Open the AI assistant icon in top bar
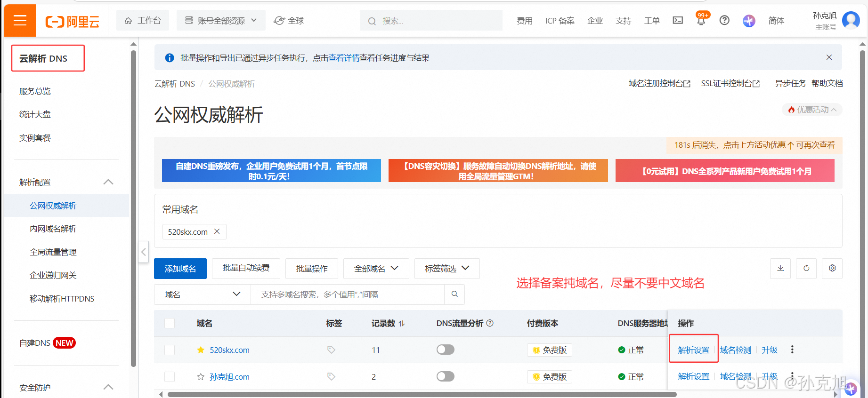The height and width of the screenshot is (398, 868). (x=749, y=21)
